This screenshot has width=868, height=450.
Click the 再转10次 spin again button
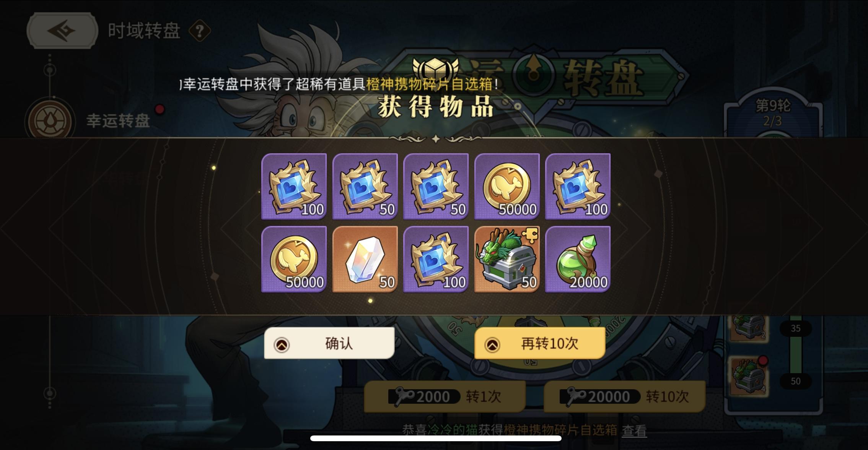[x=540, y=343]
